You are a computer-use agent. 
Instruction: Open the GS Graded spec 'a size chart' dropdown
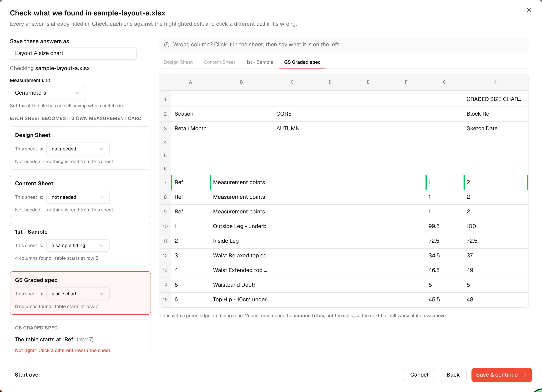click(x=78, y=294)
